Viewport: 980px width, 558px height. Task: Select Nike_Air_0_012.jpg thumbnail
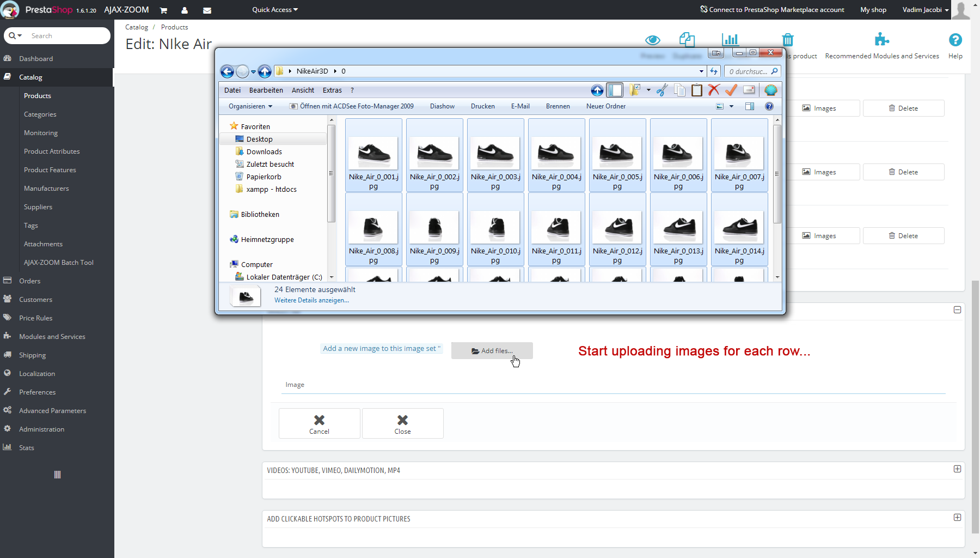617,229
